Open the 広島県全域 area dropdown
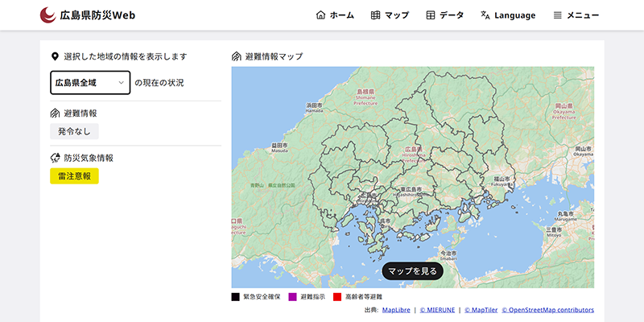Screen dimensions: 644x322 pyautogui.click(x=90, y=83)
